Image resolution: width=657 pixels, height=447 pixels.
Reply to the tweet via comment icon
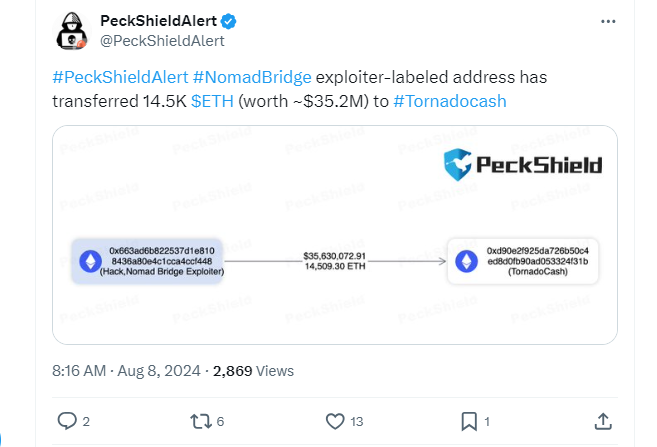(x=67, y=421)
